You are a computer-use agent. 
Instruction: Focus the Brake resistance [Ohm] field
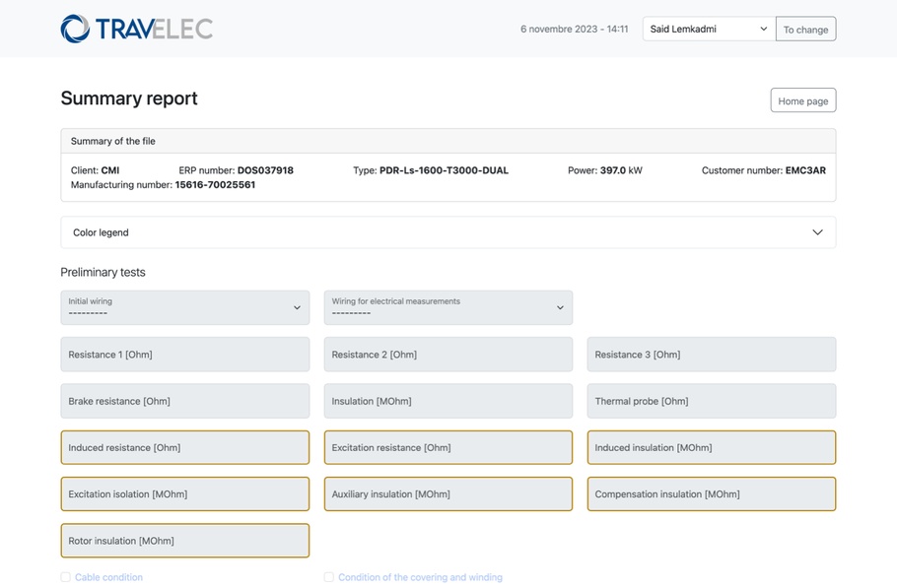tap(184, 401)
